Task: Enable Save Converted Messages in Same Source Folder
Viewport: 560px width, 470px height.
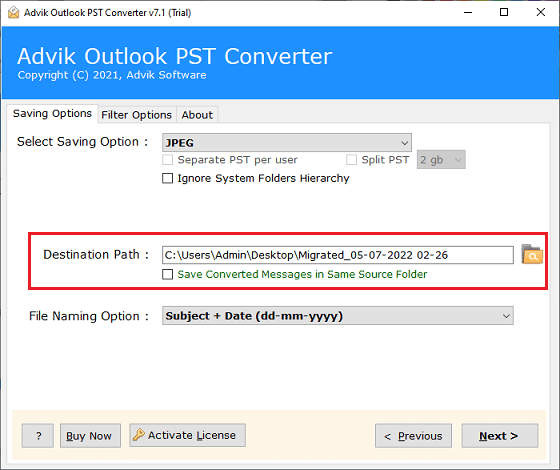Action: pos(168,274)
